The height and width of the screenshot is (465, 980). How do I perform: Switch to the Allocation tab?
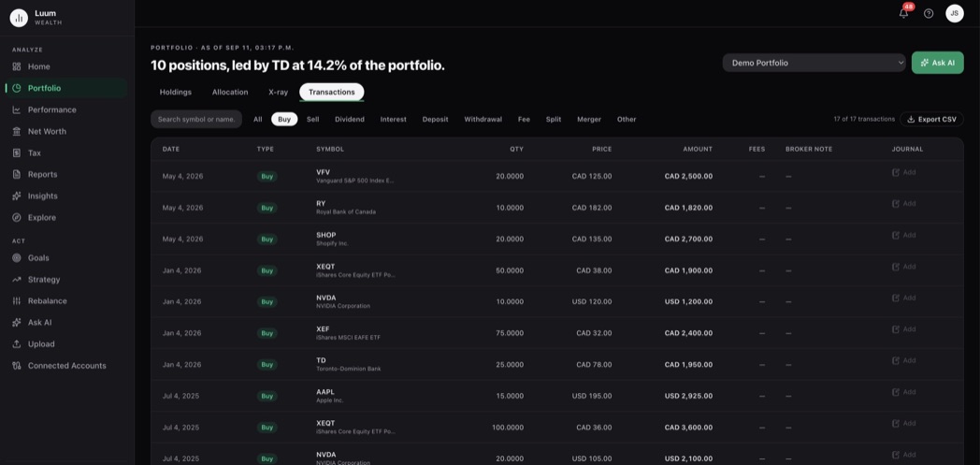click(x=230, y=92)
